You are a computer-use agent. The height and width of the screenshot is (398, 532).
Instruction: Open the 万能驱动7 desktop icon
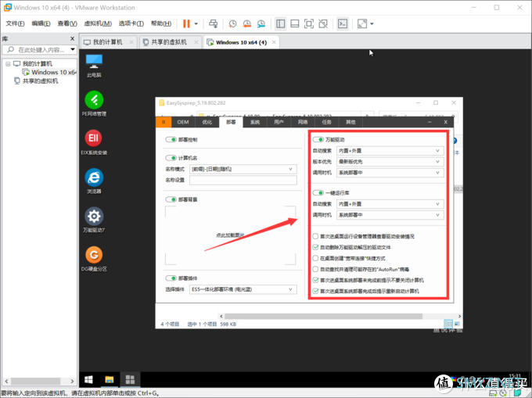[x=94, y=220]
